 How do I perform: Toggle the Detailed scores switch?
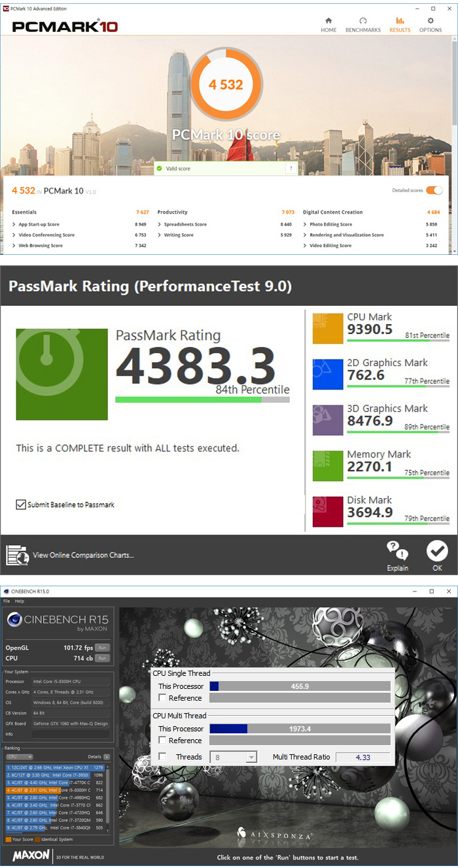[434, 190]
